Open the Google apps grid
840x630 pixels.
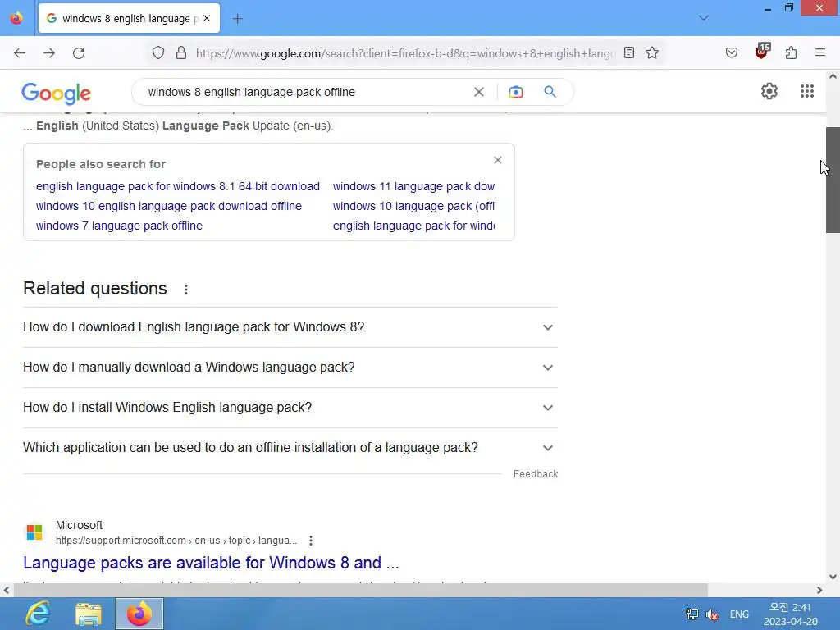tap(807, 91)
